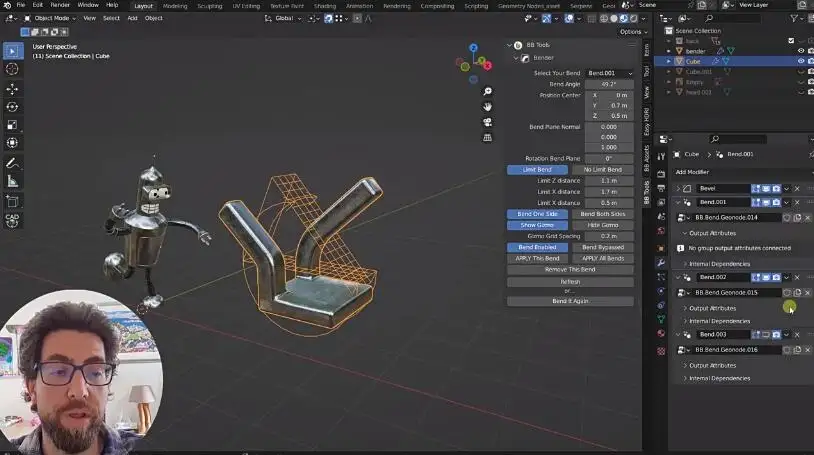Viewport: 814px width, 455px height.
Task: Open the Select Your Bend dropdown
Action: pyautogui.click(x=610, y=73)
